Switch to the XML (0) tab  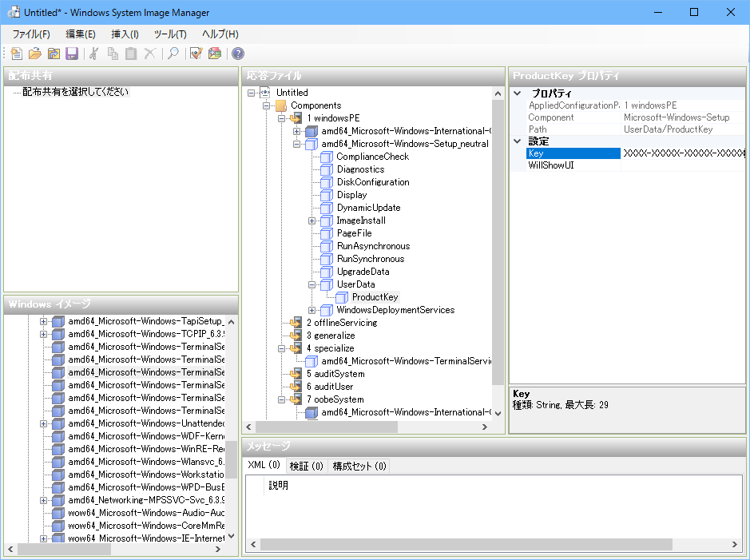pos(264,465)
